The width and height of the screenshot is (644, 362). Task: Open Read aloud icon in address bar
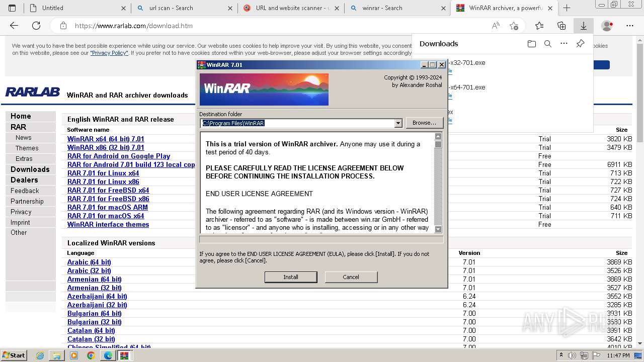[x=496, y=26]
